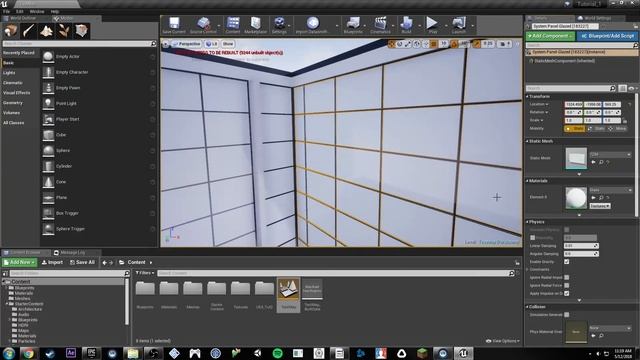Open the File menu

pos(7,11)
